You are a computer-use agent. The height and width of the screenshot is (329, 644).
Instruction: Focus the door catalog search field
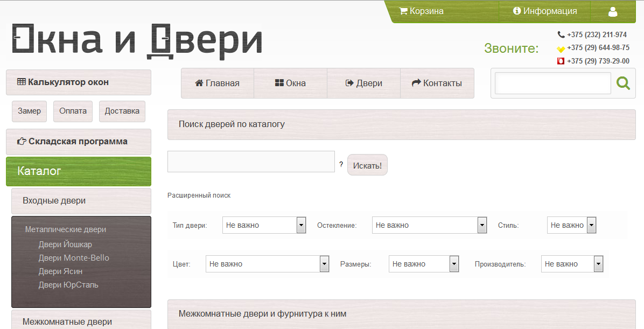251,162
